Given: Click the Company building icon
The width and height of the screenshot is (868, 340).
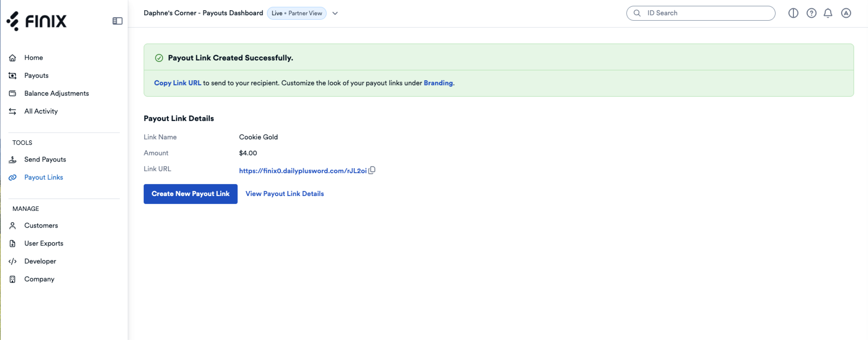Looking at the screenshot, I should tap(12, 279).
